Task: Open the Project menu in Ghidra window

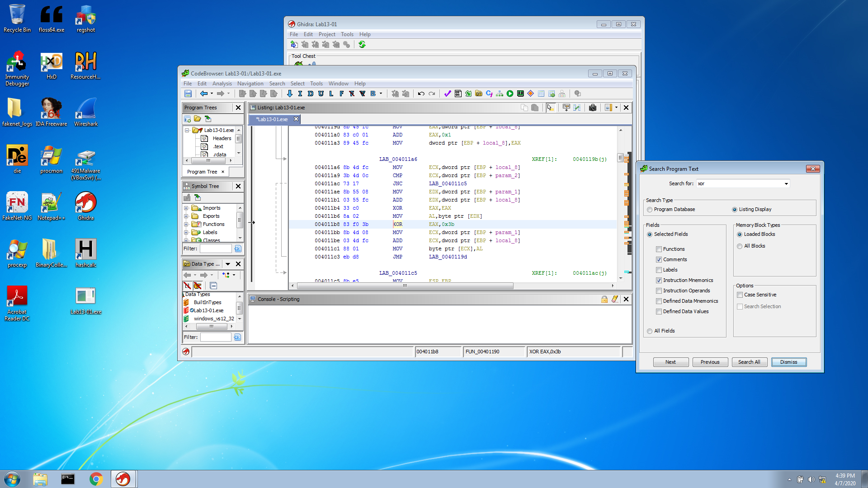Action: point(327,34)
